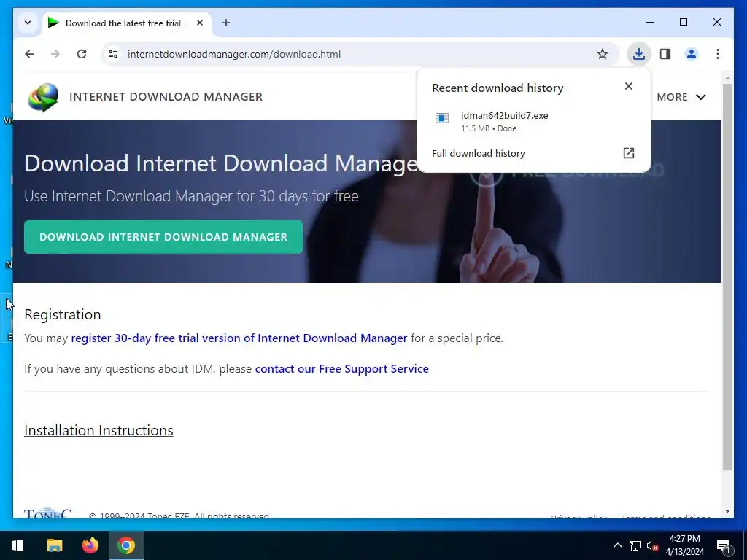
Task: Click the Installation Instructions heading link
Action: click(x=98, y=430)
